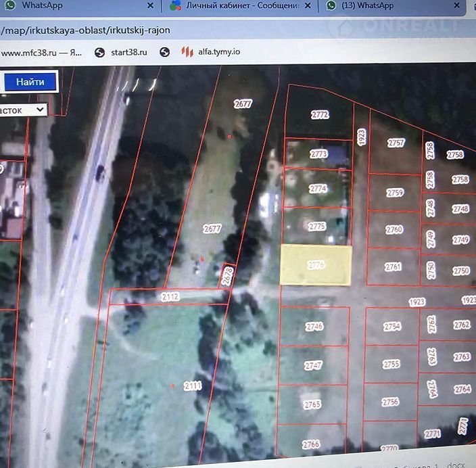Viewport: 476px width, 468px height.
Task: Open the start38.ru bookmark globe icon
Action: click(x=100, y=52)
